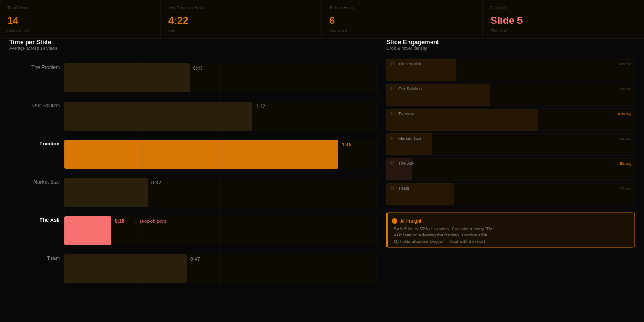
Task: Select the orange Traction time bar
Action: (201, 154)
